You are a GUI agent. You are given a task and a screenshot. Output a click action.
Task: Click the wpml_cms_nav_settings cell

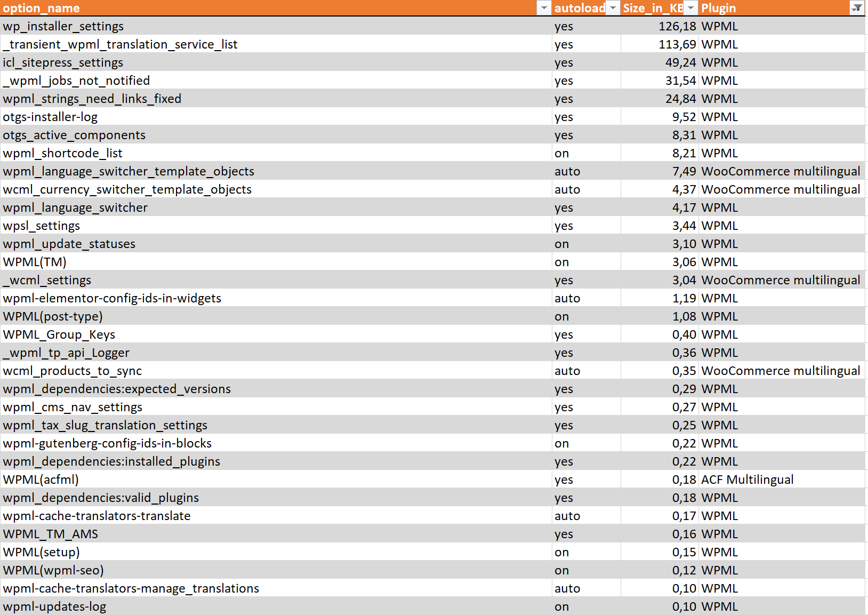(276, 407)
